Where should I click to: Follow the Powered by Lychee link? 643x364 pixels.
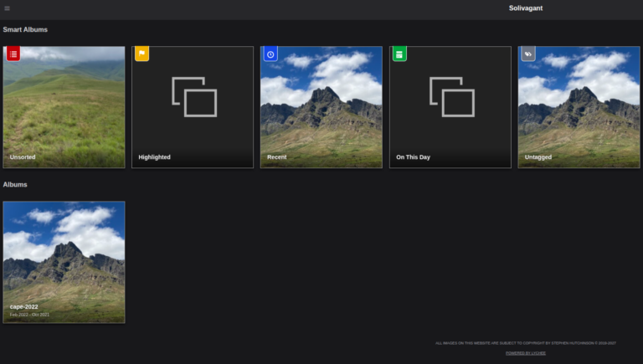click(526, 353)
